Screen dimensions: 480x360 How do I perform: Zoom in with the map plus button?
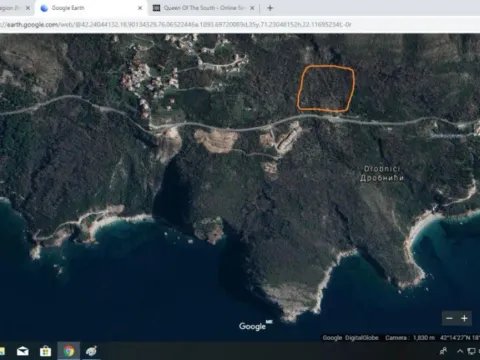tap(464, 318)
